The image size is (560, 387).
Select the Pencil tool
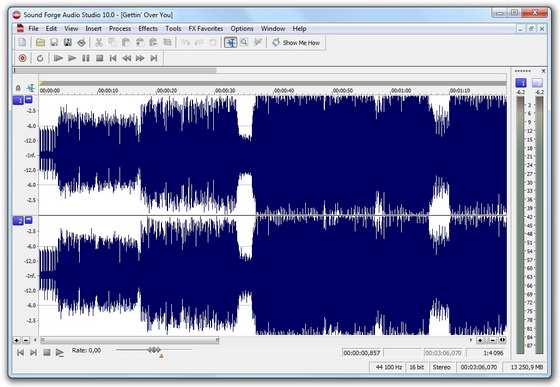pyautogui.click(x=258, y=42)
